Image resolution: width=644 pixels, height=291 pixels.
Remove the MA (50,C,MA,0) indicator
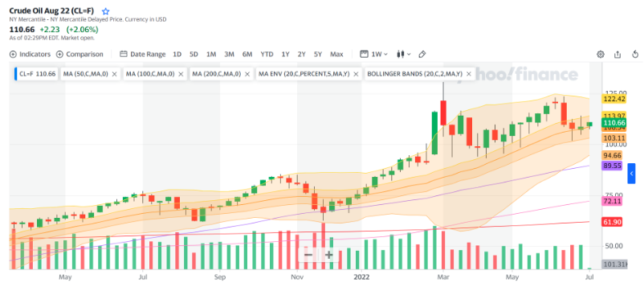(x=115, y=74)
